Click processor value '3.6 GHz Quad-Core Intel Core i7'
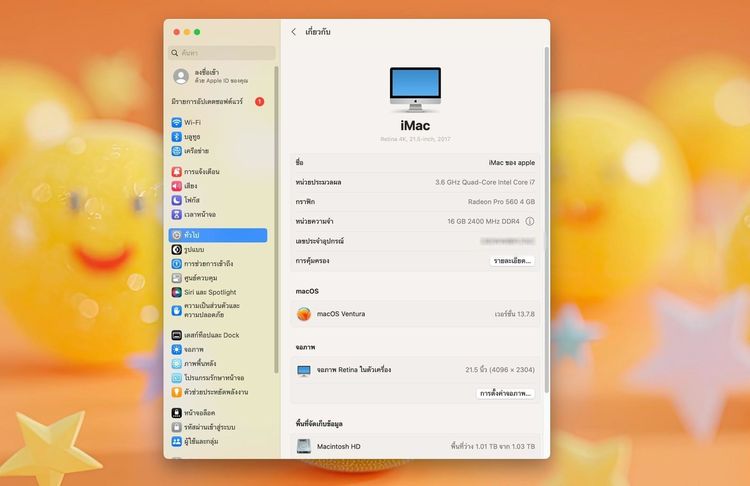Screen dimensions: 750x486 [x=485, y=182]
